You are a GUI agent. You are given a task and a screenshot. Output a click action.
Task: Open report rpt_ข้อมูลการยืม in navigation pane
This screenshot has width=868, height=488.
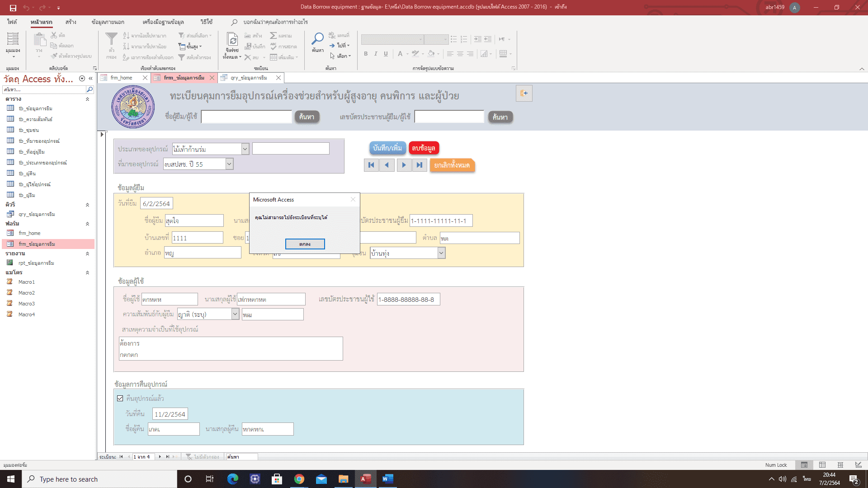tap(36, 263)
